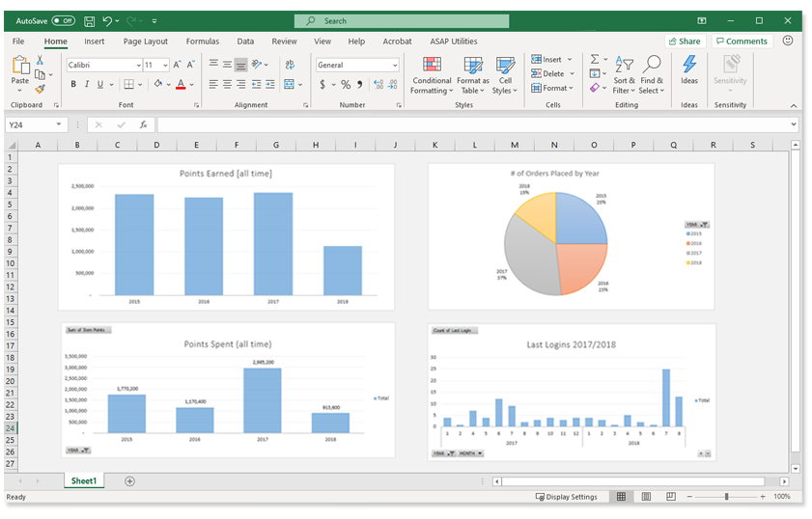
Task: Toggle the AutoSave switch
Action: [x=64, y=20]
